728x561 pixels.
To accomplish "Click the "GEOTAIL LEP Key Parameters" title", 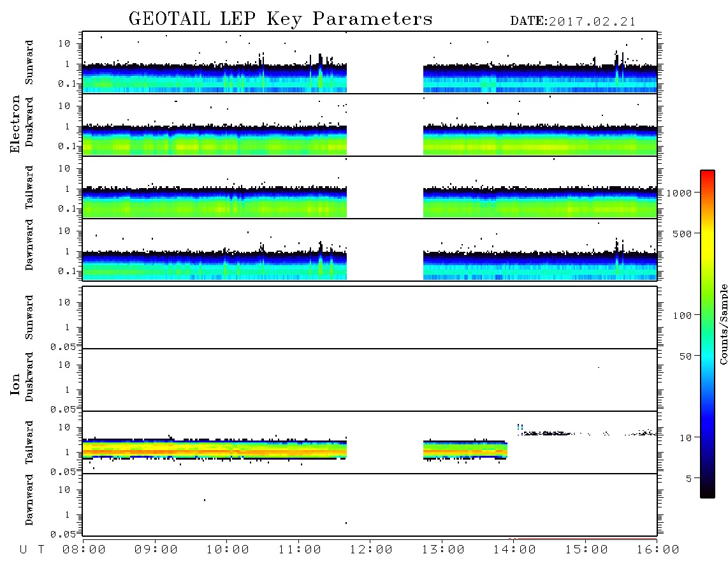I will [280, 19].
